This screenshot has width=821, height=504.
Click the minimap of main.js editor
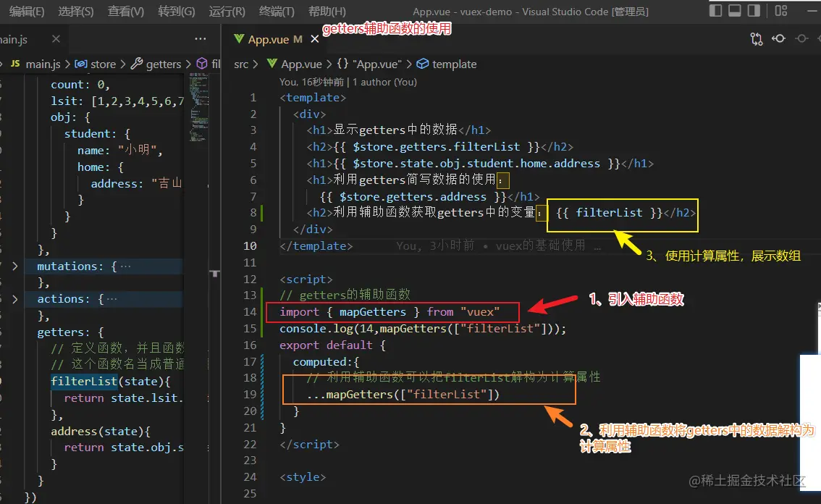click(198, 107)
